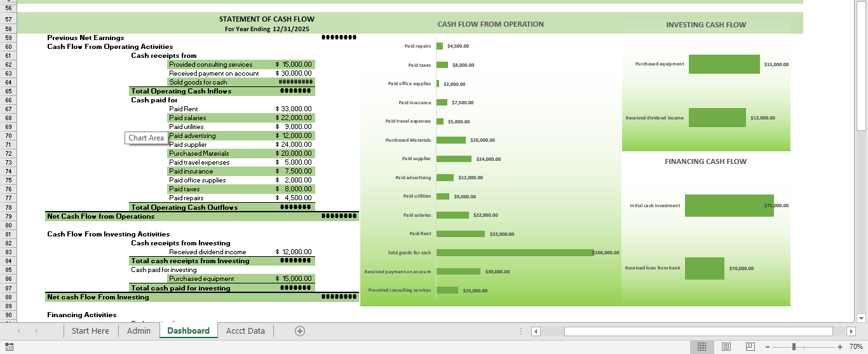This screenshot has width=868, height=354.
Task: Click the previous sheet tab scroll arrow
Action: click(18, 331)
